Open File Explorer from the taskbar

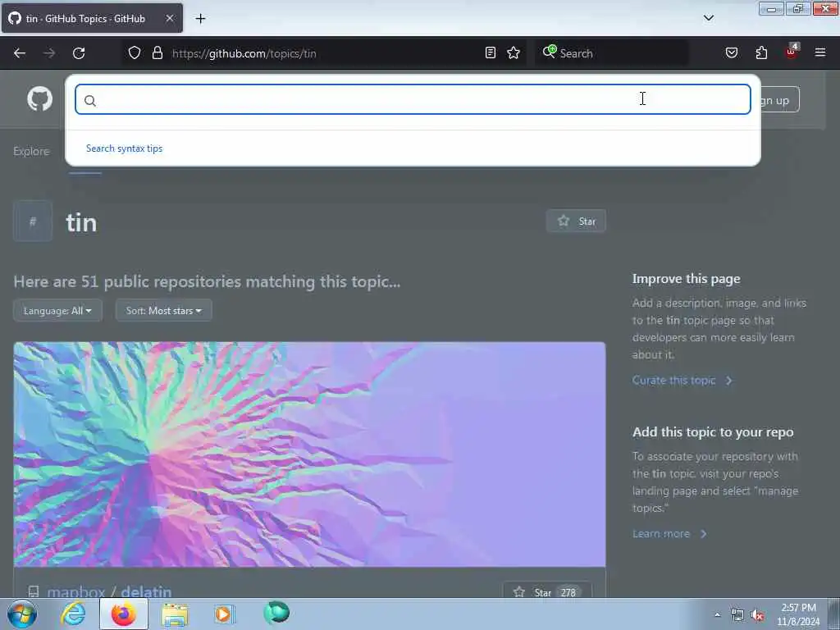point(175,614)
